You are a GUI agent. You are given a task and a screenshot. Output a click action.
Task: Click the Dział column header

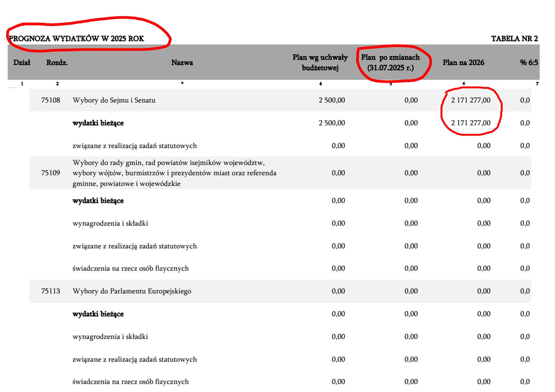[22, 63]
